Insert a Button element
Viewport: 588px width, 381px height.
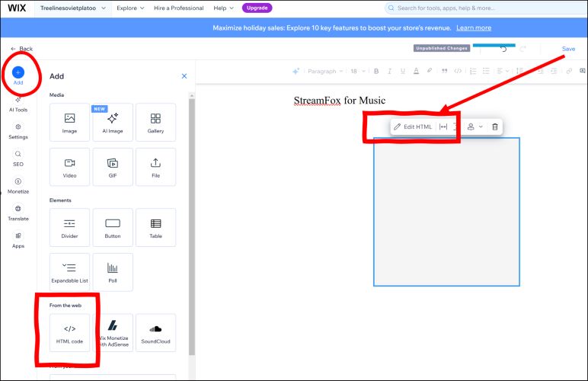(113, 228)
